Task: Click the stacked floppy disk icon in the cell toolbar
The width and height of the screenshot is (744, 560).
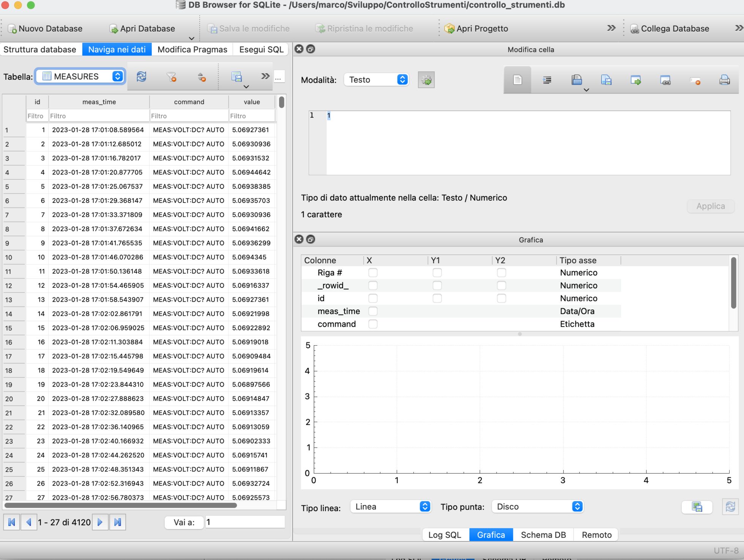Action: 577,80
